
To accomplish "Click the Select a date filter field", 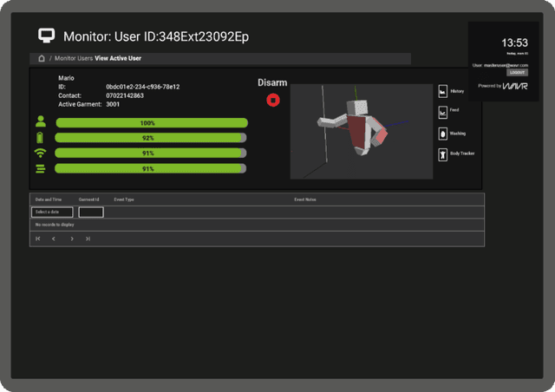I will click(x=52, y=212).
